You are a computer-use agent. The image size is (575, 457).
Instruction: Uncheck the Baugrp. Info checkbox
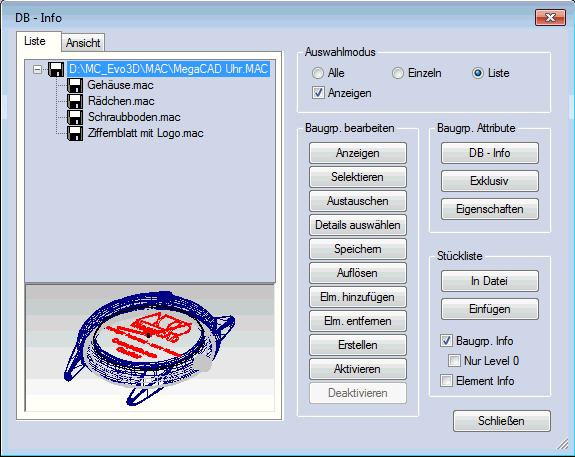click(x=446, y=341)
